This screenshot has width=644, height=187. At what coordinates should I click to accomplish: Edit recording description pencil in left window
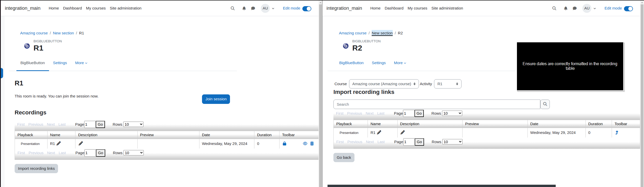click(81, 143)
